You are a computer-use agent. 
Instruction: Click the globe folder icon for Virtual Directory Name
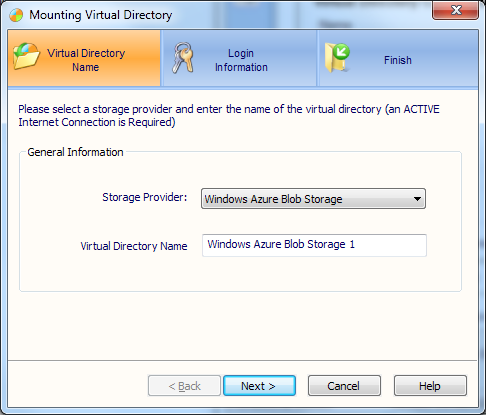26,56
